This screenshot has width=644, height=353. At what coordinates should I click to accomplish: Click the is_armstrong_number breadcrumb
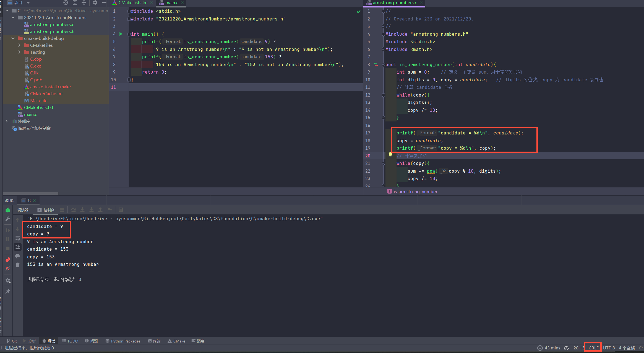pyautogui.click(x=412, y=191)
